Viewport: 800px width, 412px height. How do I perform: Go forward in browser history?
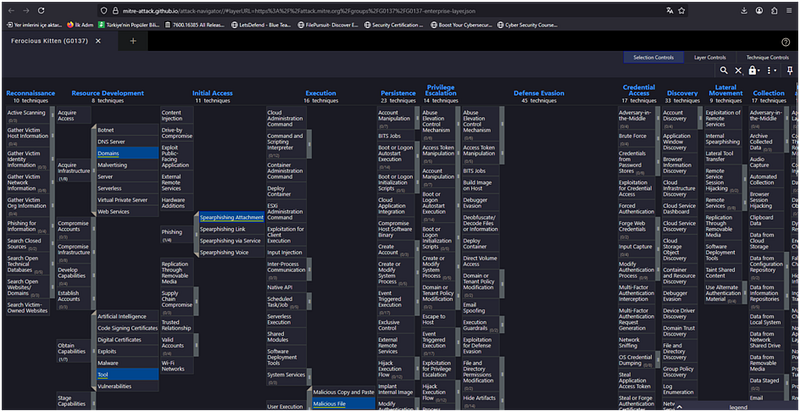[x=26, y=10]
